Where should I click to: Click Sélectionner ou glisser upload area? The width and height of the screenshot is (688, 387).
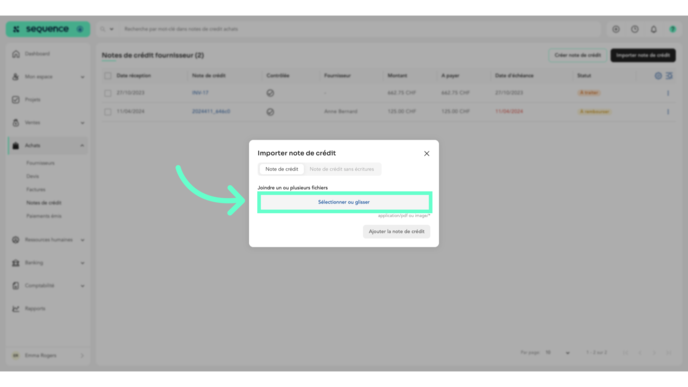click(x=344, y=202)
